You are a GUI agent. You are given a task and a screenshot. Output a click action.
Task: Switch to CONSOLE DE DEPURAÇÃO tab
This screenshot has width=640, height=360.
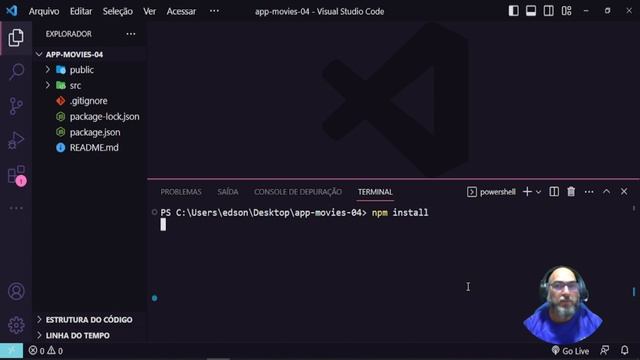pyautogui.click(x=298, y=192)
